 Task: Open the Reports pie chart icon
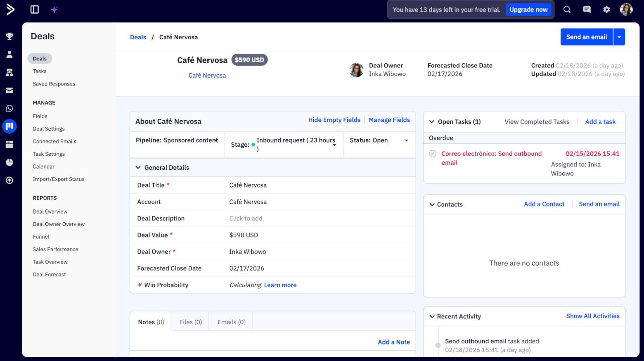pos(9,162)
